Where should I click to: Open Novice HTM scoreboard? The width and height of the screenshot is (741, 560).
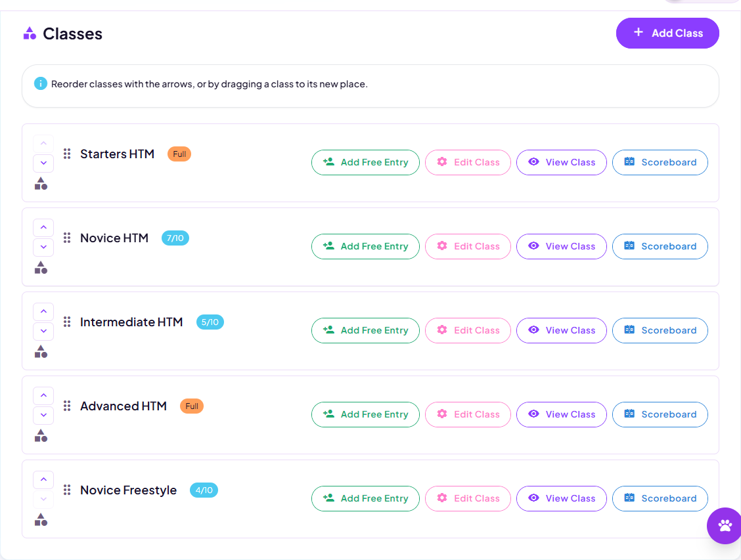click(x=660, y=246)
